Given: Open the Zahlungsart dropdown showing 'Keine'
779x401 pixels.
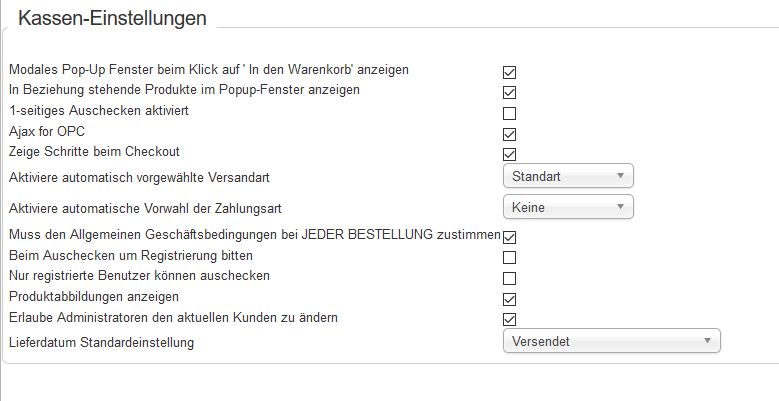Looking at the screenshot, I should coord(567,207).
